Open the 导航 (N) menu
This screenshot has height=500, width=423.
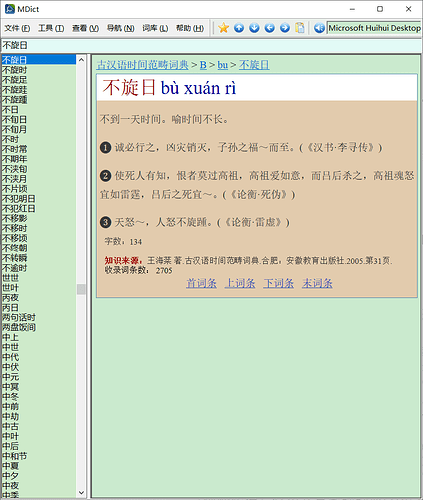120,28
